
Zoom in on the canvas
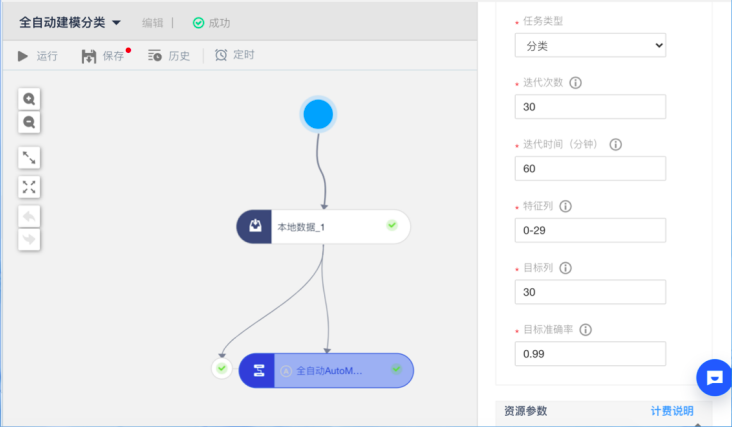tap(29, 99)
